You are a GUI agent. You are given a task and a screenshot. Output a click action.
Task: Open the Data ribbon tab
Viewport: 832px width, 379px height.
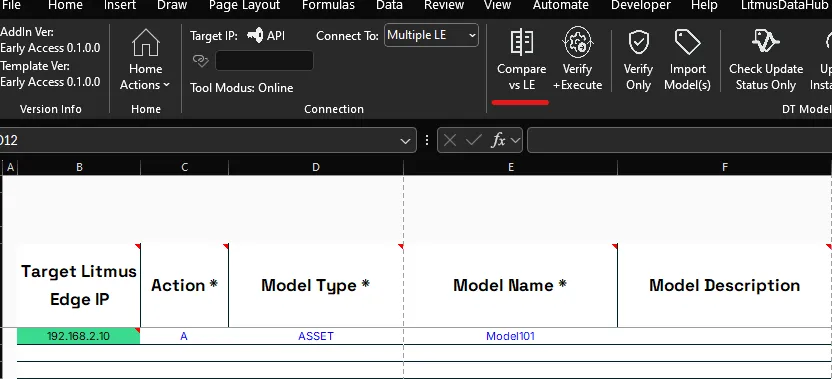pos(389,5)
